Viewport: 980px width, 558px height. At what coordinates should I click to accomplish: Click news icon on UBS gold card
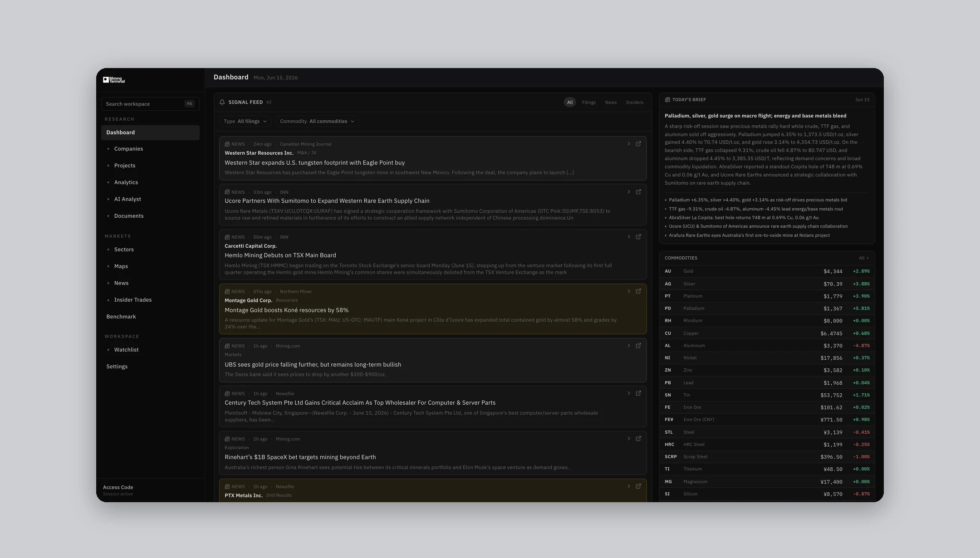click(227, 346)
